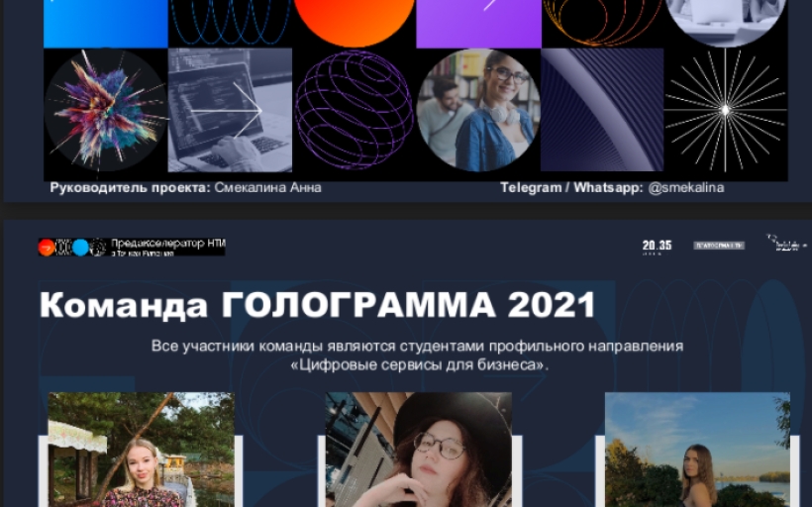Click the circular laptop desk photo

click(726, 24)
